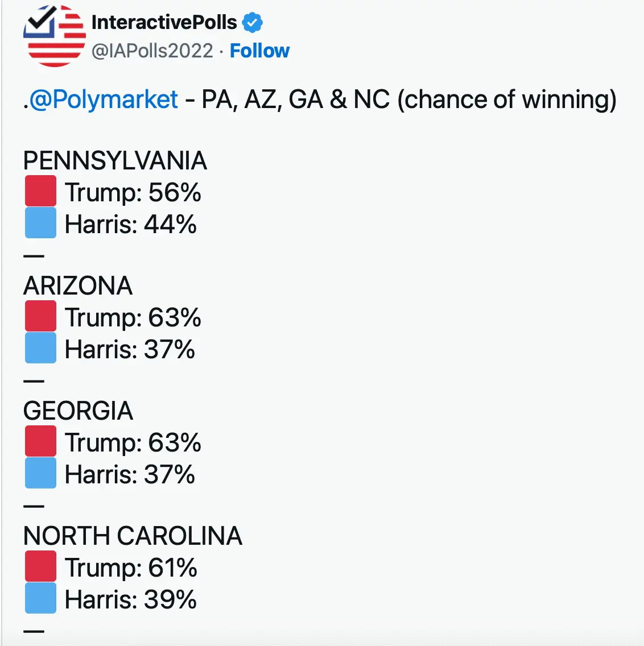Click the red square beside Arizona Trump
Image resolution: width=644 pixels, height=646 pixels.
pyautogui.click(x=40, y=316)
